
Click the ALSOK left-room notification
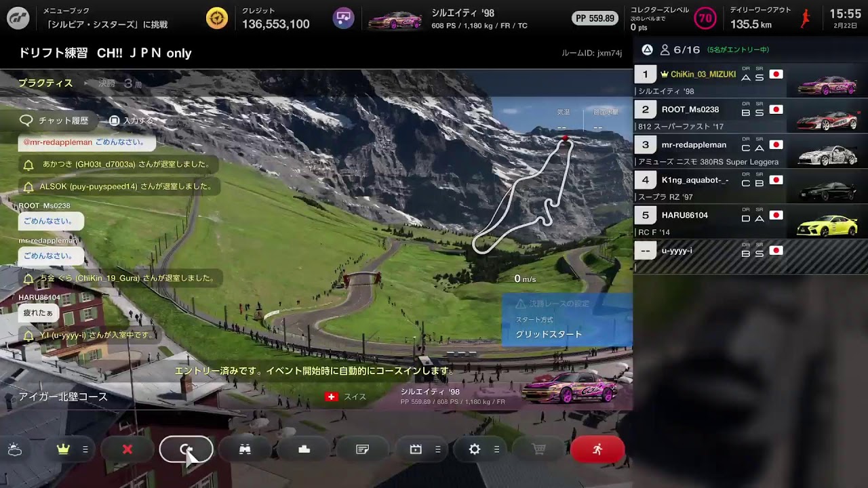click(x=119, y=186)
